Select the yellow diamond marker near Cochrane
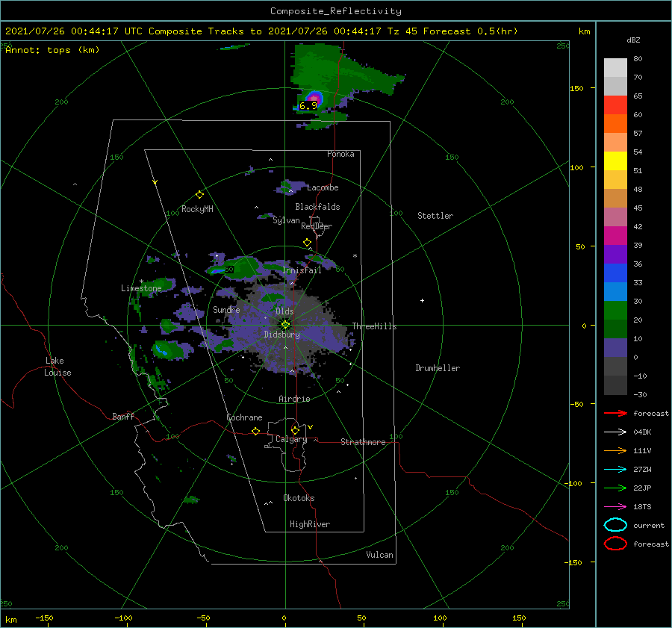Screen dimensions: 672x628 256,431
